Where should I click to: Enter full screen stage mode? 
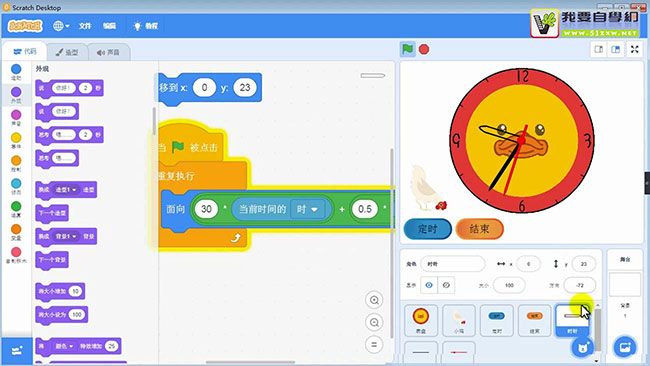pos(634,49)
